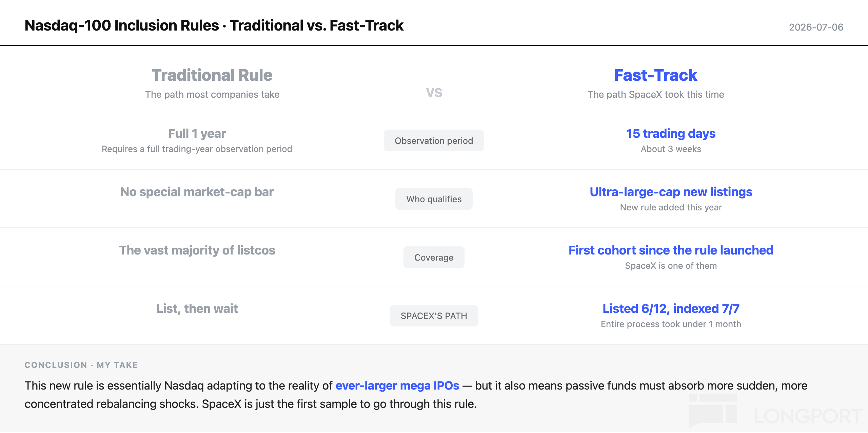The width and height of the screenshot is (868, 433).
Task: Click the vast majority of listcos text
Action: click(x=197, y=250)
